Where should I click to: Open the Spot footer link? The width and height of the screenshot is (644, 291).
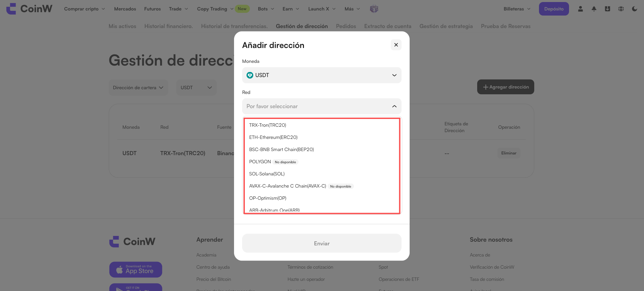point(383,267)
